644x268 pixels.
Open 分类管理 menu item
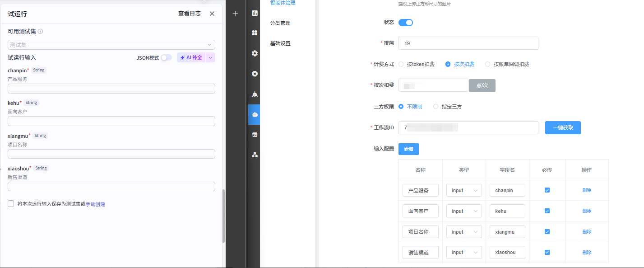280,23
